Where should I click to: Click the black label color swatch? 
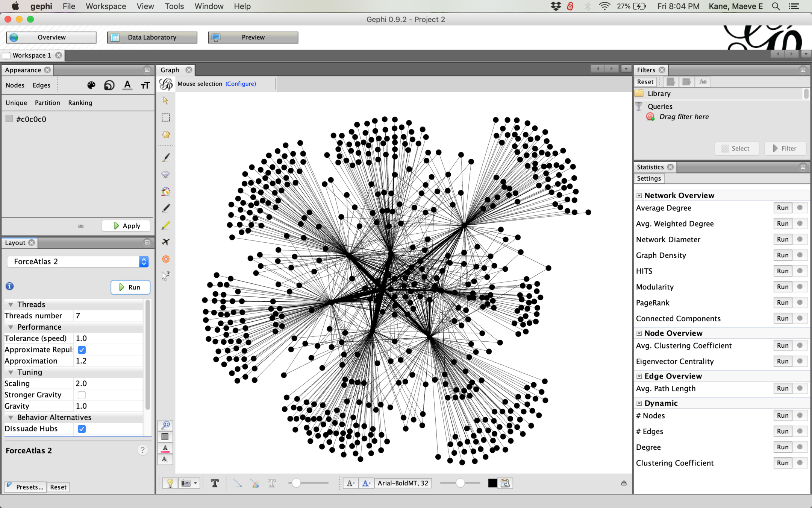(x=492, y=483)
